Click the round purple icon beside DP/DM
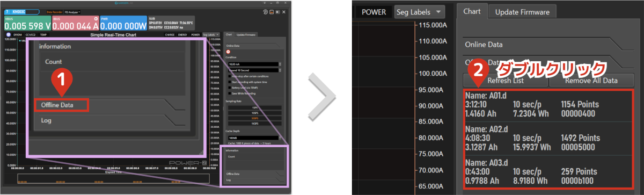Image resolution: width=644 pixels, height=195 pixels. click(9, 34)
